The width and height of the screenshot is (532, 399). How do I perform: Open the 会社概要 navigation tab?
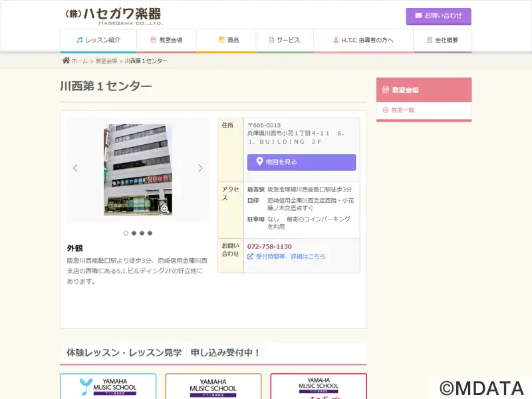(x=442, y=41)
